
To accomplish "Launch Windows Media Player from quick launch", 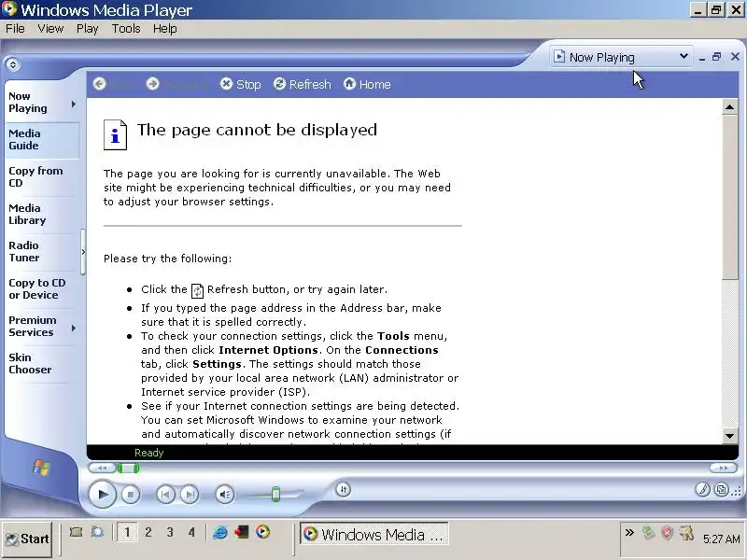I will pos(262,532).
